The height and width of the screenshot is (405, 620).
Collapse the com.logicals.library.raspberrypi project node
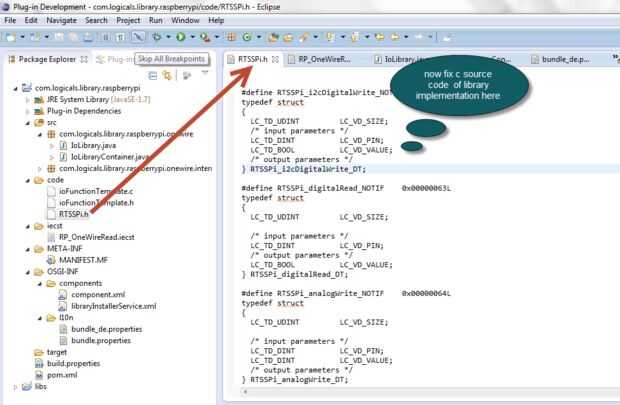tap(15, 88)
